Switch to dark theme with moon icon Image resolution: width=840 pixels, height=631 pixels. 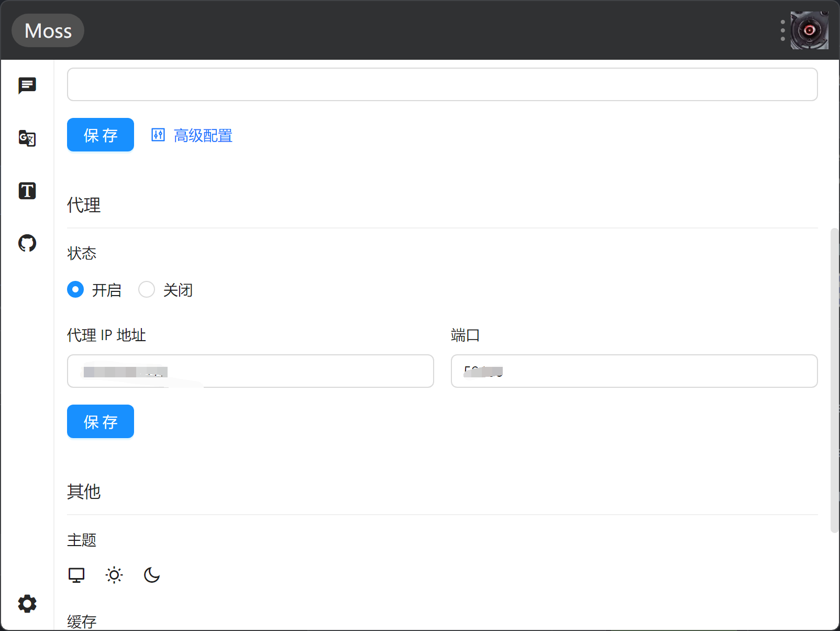coord(151,575)
